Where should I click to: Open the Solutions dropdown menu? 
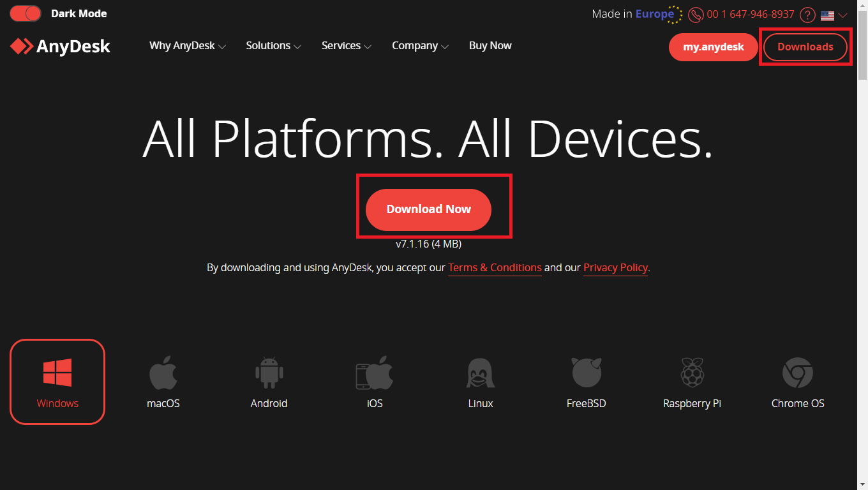[x=274, y=46]
